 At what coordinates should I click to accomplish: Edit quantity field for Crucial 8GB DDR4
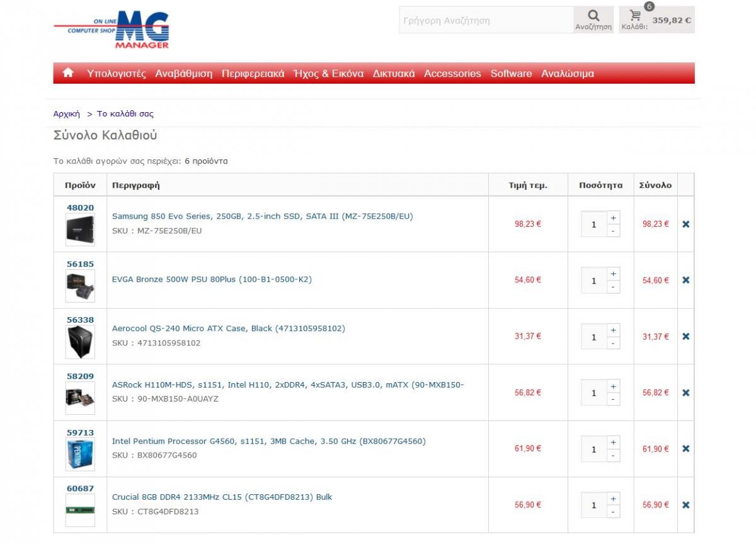coord(594,505)
